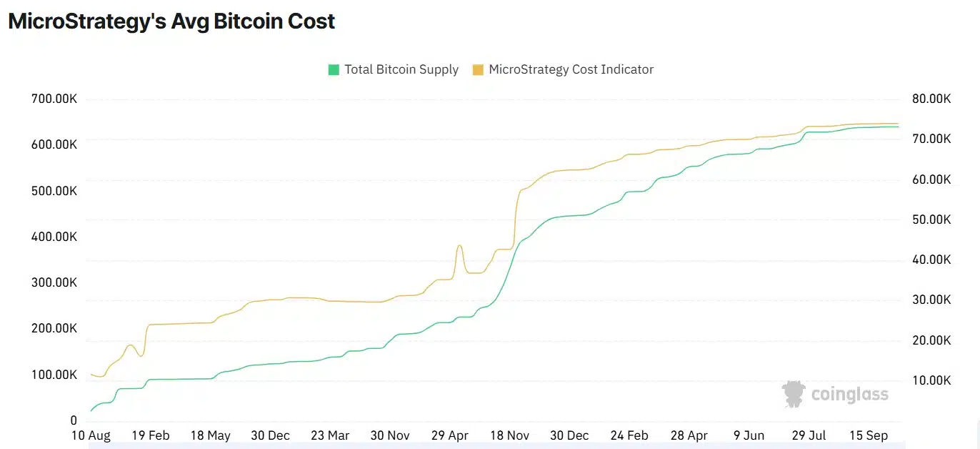Click the yellow MicroStrategy Cost Indicator swatch
The height and width of the screenshot is (449, 980).
(478, 69)
